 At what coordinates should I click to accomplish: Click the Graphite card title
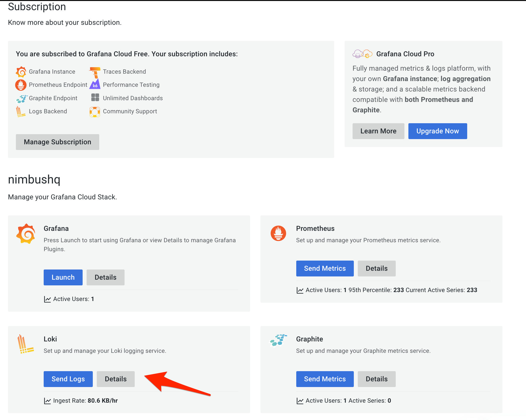[x=310, y=339]
